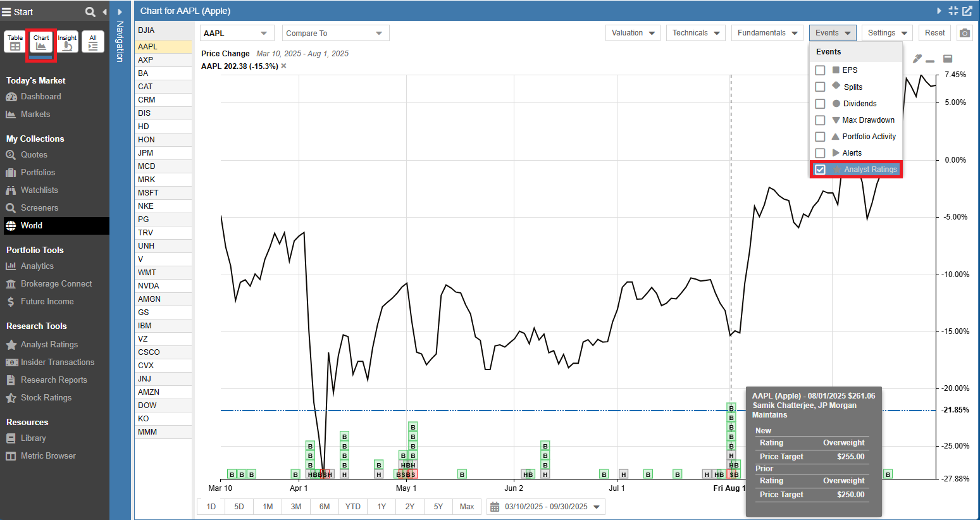Select NVDA in the ticker list
Screen dimensions: 980x520
click(x=163, y=286)
